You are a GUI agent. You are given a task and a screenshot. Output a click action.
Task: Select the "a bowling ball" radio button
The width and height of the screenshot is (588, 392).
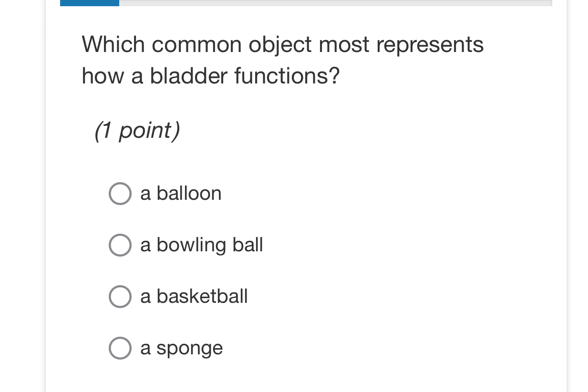tap(120, 245)
